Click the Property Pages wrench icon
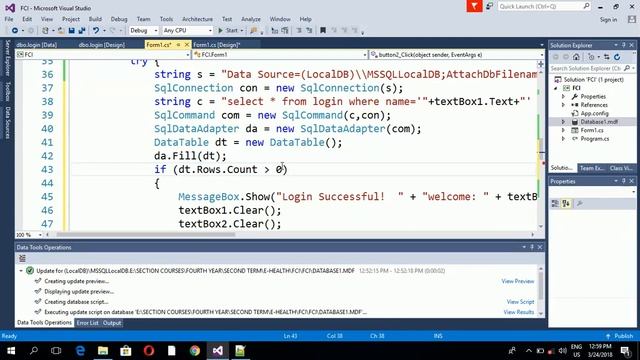The image size is (640, 360). (579, 203)
